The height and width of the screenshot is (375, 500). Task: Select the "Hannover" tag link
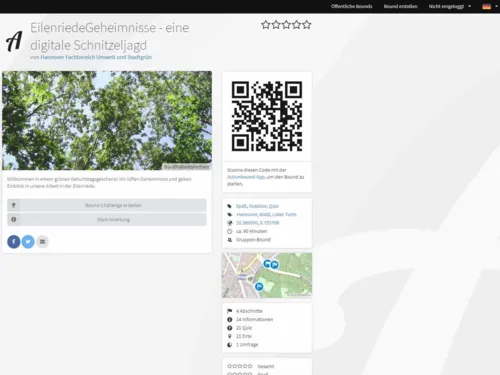pyautogui.click(x=247, y=214)
